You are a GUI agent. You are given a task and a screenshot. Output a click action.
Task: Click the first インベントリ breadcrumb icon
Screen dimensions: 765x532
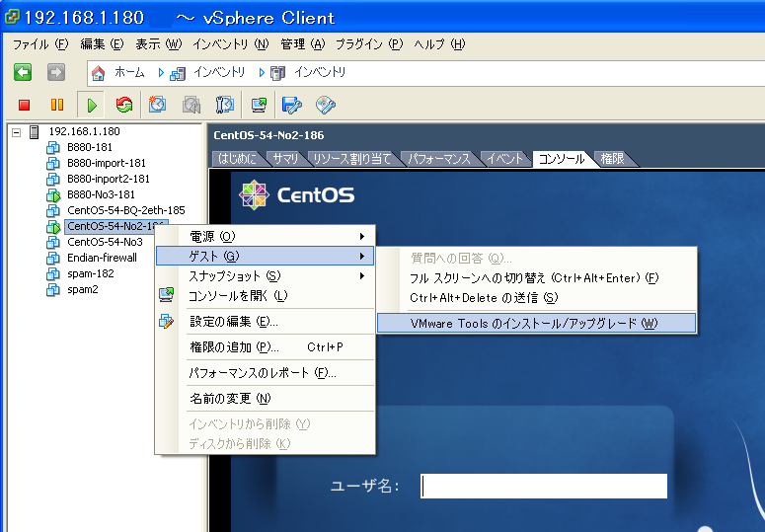pyautogui.click(x=178, y=73)
